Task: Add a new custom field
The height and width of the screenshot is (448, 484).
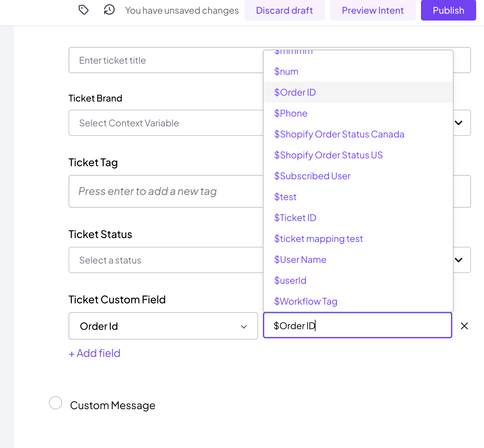Action: pyautogui.click(x=95, y=353)
